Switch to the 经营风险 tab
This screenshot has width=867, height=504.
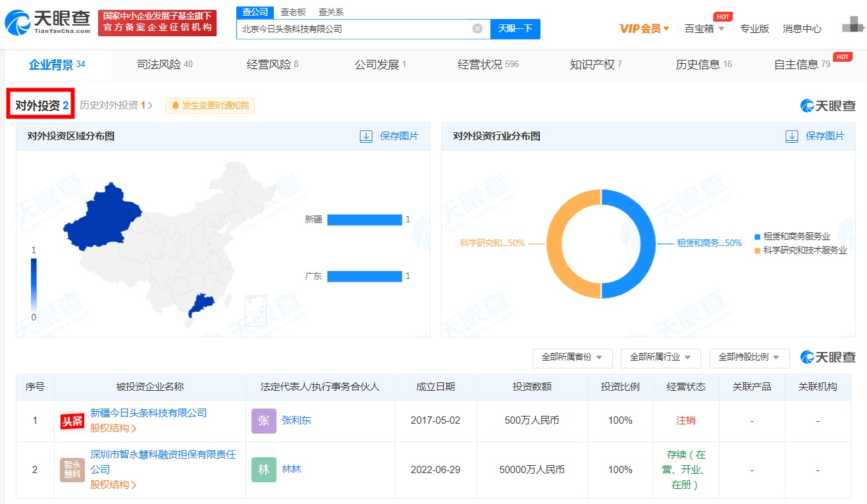[273, 64]
